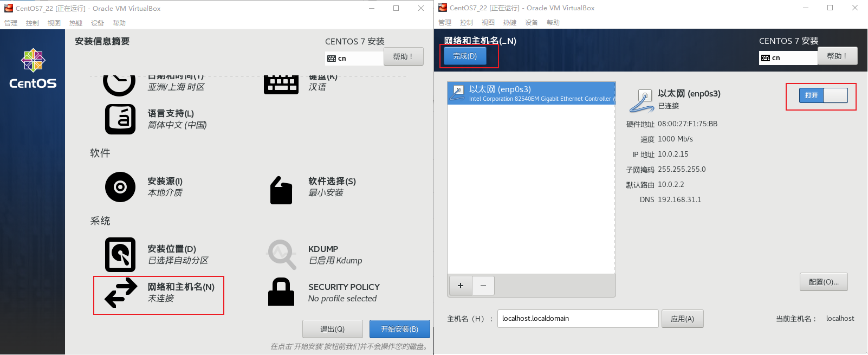Open 设备 menu in left VirtualBox window

(98, 23)
